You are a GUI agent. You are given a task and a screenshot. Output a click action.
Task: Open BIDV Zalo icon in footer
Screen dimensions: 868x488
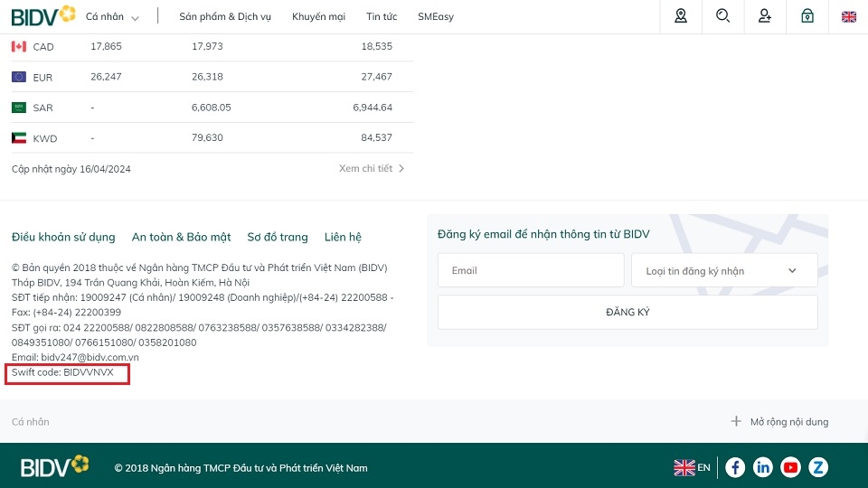(818, 467)
